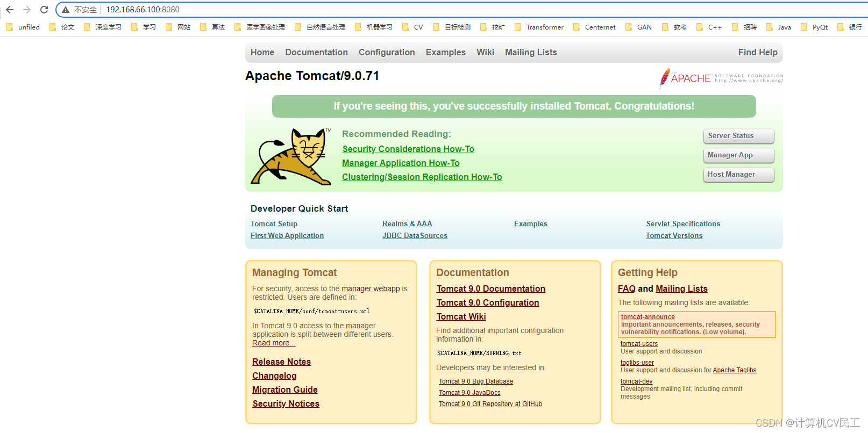Open Documentation in Tomcat nav bar
The height and width of the screenshot is (433, 868).
coord(316,52)
